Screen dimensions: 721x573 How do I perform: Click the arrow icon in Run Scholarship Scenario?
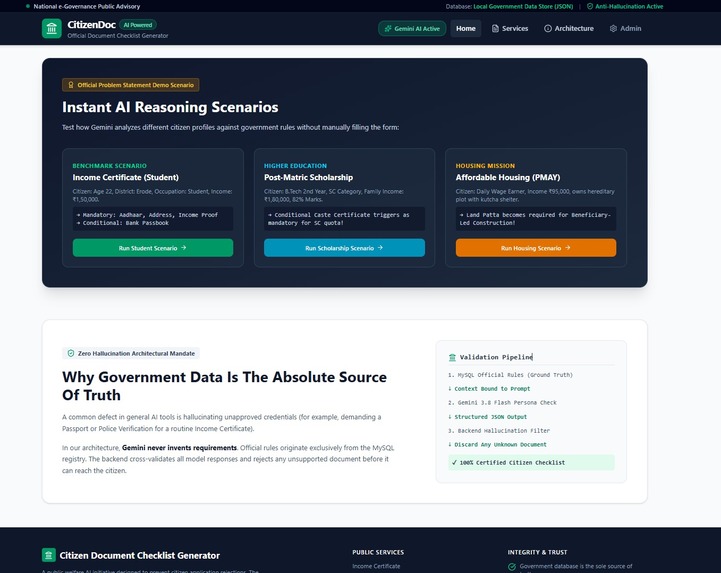click(380, 248)
